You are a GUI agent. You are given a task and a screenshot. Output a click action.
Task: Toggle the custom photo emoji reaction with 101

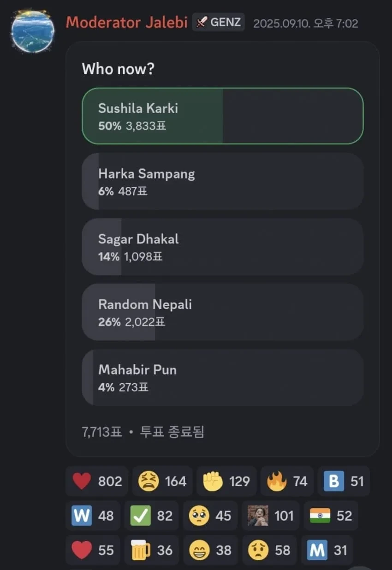coord(270,516)
